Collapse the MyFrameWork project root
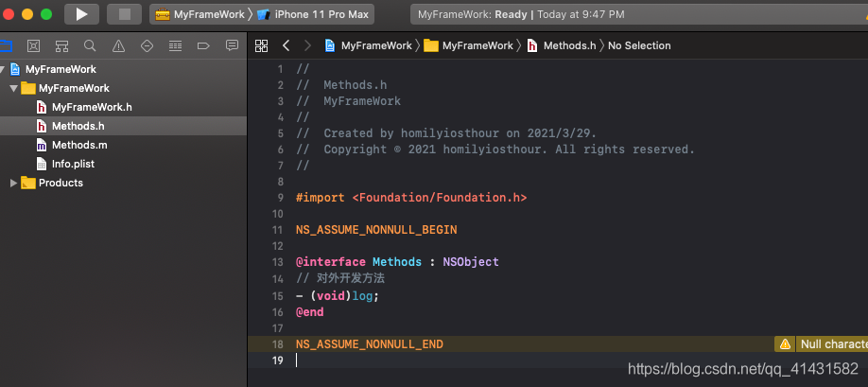Screen dimensions: 868x387 4,69
